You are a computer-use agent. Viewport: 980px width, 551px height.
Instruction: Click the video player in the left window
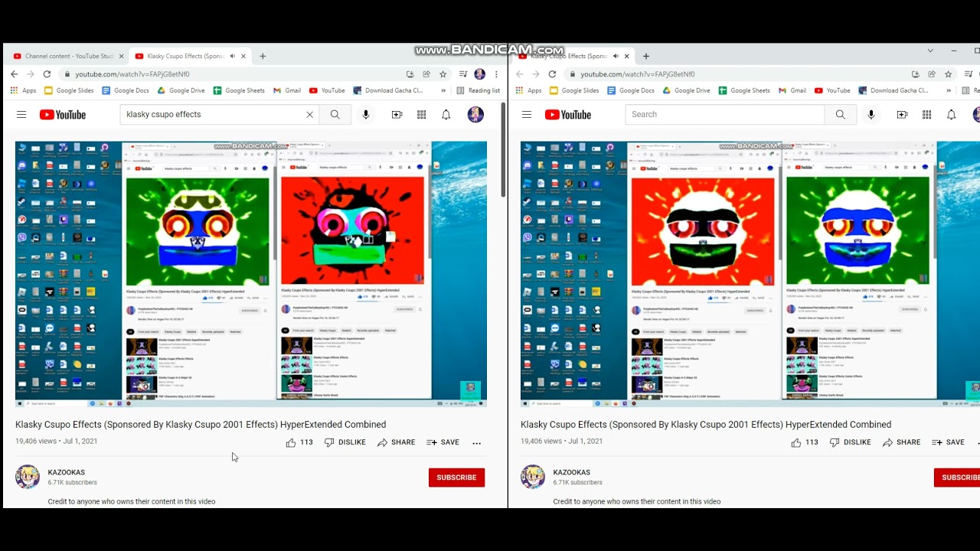(x=251, y=274)
